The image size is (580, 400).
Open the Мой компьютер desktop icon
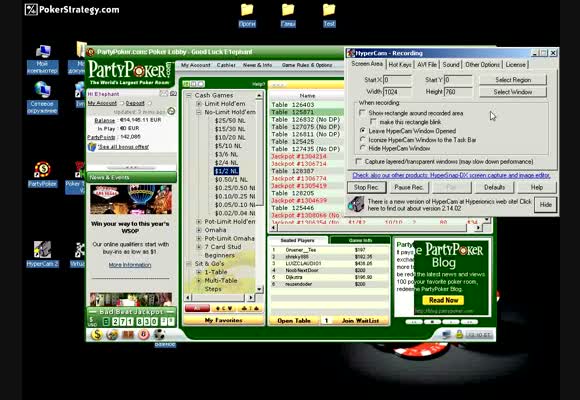point(43,59)
